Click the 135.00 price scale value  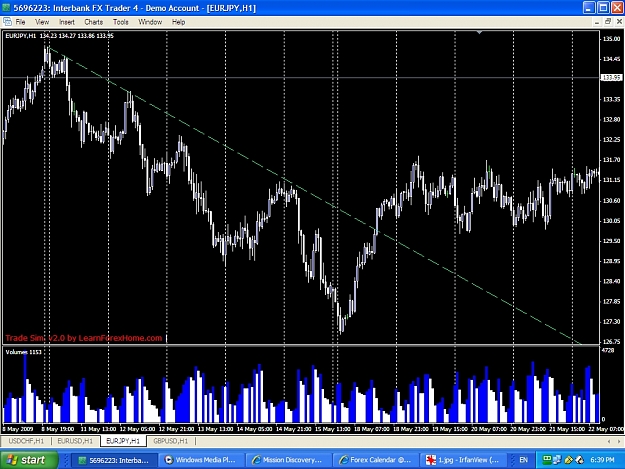(611, 39)
